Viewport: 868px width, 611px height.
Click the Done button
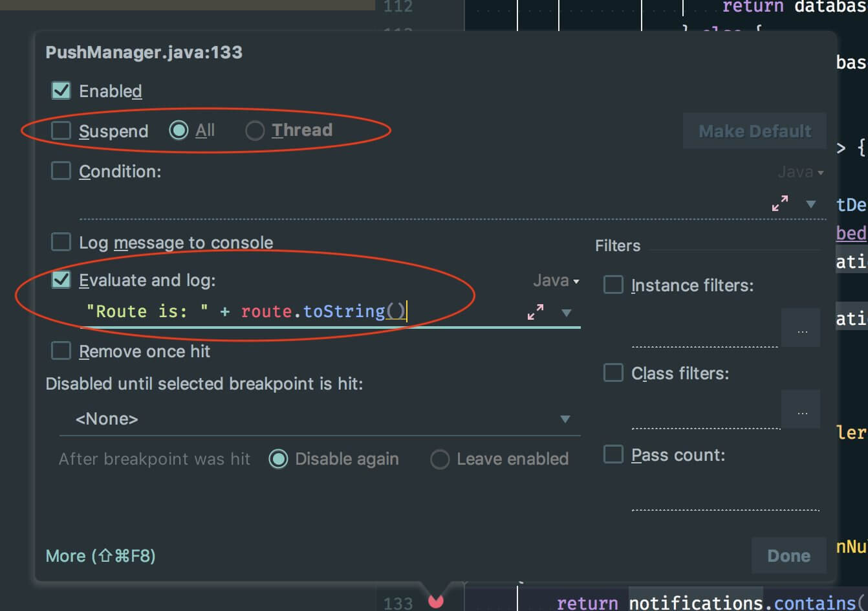tap(788, 555)
